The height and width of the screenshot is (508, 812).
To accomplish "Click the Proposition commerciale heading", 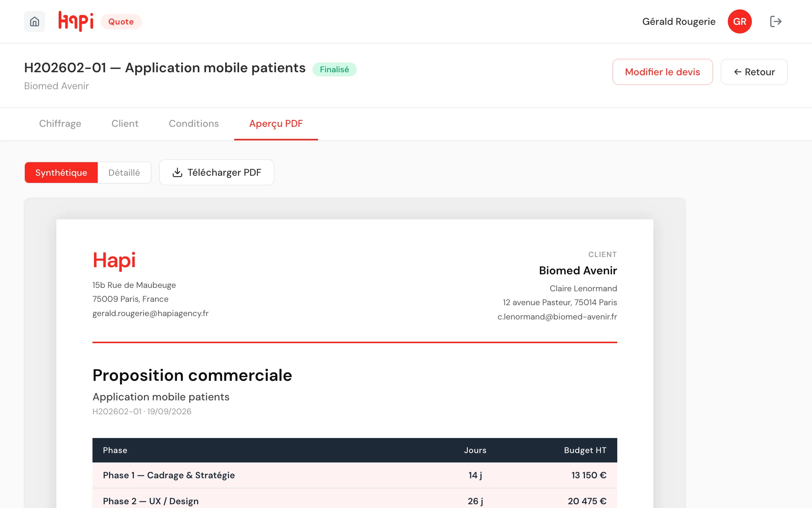I will pyautogui.click(x=192, y=375).
